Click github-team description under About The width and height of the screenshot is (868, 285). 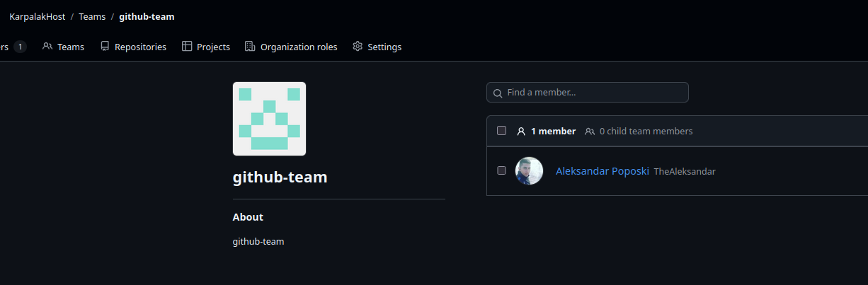258,241
